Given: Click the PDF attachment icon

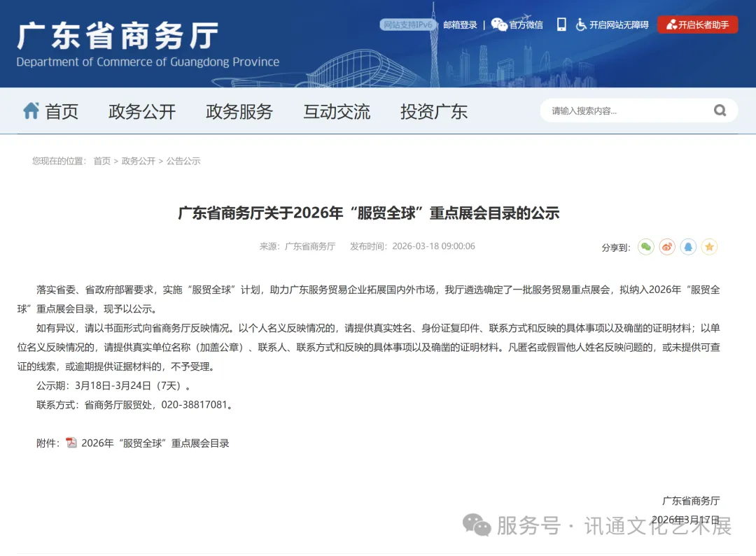Looking at the screenshot, I should (x=71, y=443).
